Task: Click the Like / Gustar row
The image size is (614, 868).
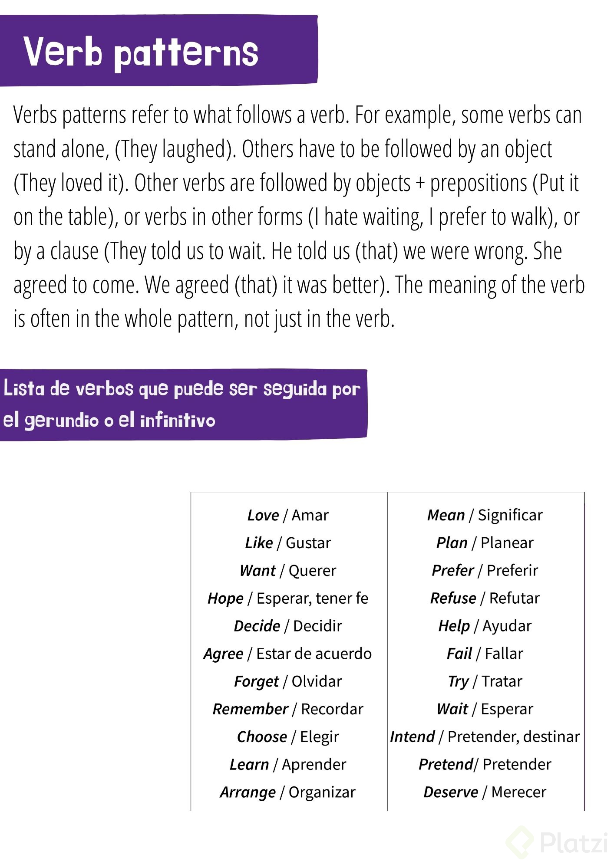Action: pyautogui.click(x=288, y=543)
